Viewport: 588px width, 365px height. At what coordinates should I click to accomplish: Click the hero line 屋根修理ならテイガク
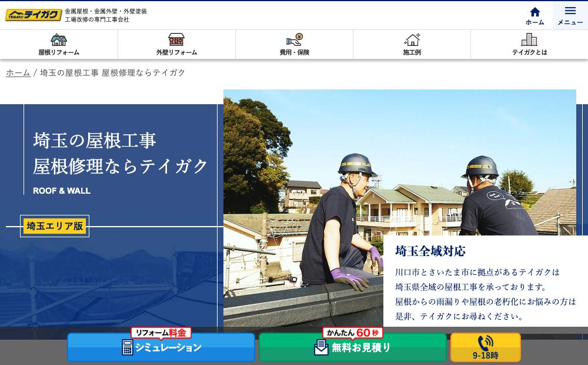point(121,166)
